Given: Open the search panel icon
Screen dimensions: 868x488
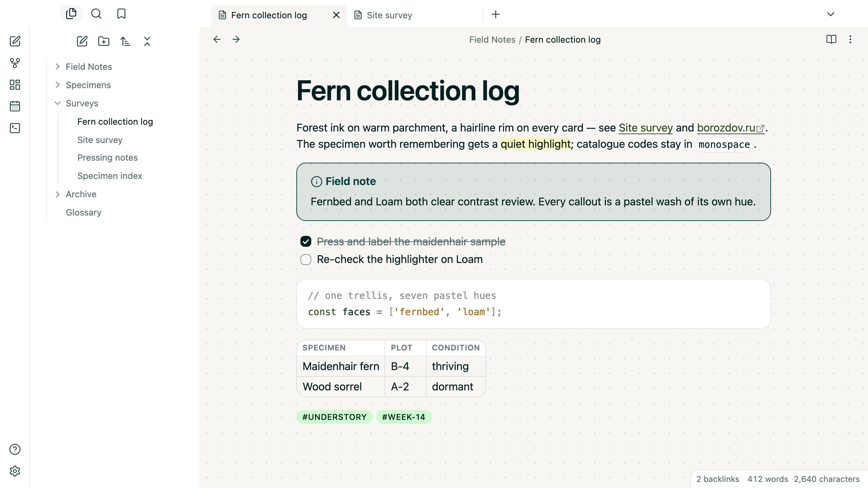Looking at the screenshot, I should tap(96, 14).
